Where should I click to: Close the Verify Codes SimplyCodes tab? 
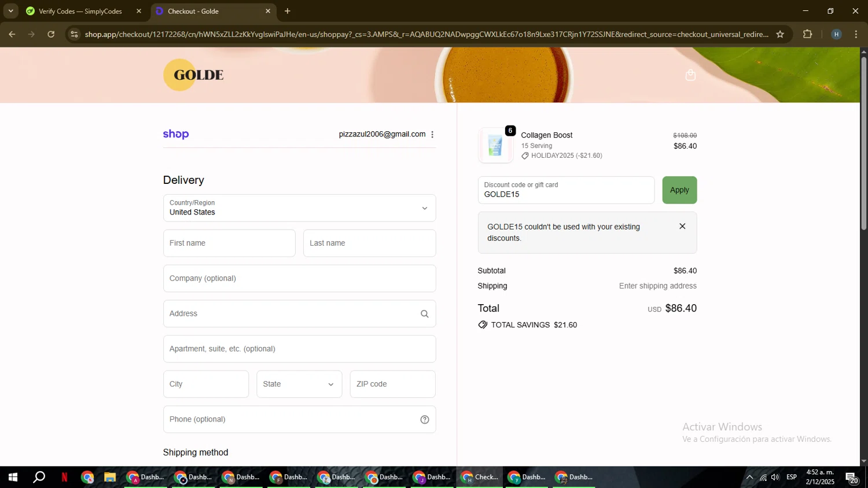pos(139,11)
